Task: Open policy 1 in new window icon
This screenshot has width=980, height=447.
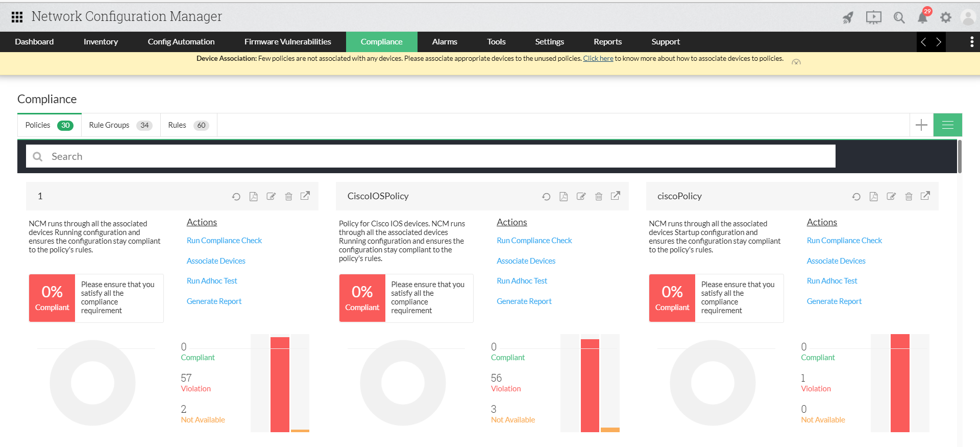Action: click(x=305, y=196)
